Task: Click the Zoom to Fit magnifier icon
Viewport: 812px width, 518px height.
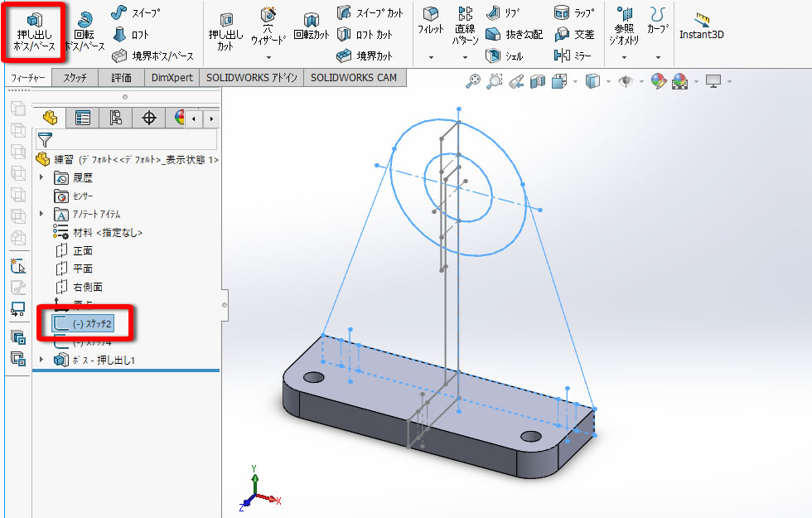Action: pos(473,81)
